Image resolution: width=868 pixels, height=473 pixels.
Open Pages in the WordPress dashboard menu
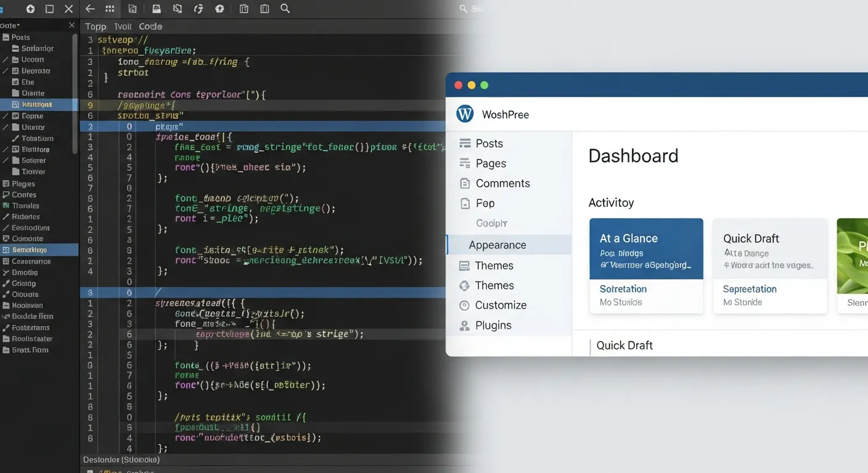[x=491, y=163]
